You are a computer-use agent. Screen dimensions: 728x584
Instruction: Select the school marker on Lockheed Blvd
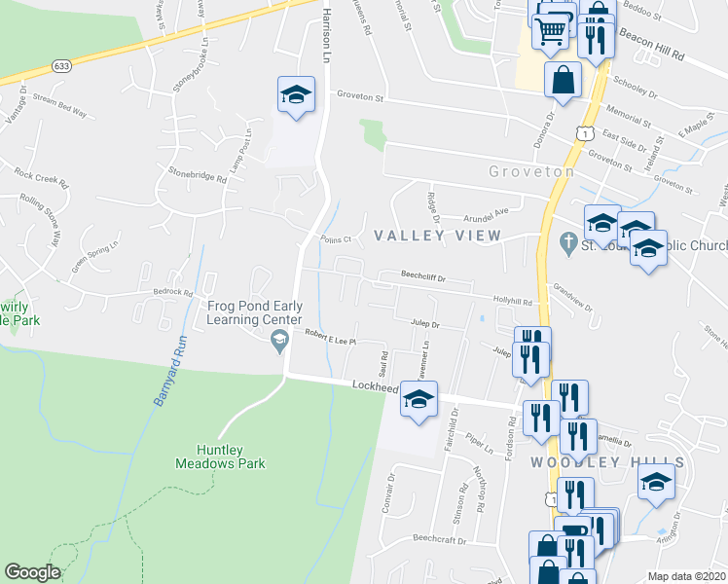[x=419, y=402]
